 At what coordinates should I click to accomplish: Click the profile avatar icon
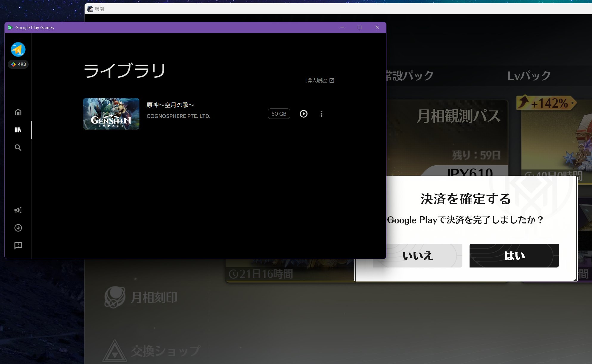tap(18, 49)
